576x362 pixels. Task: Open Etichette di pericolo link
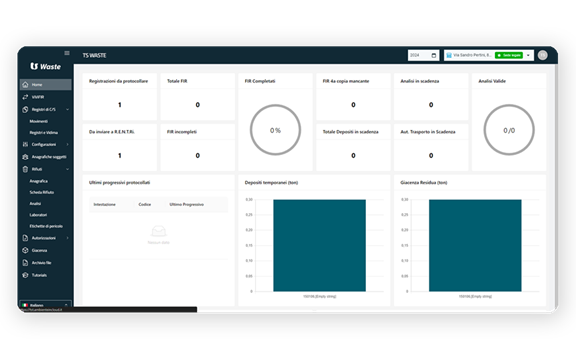tap(46, 226)
